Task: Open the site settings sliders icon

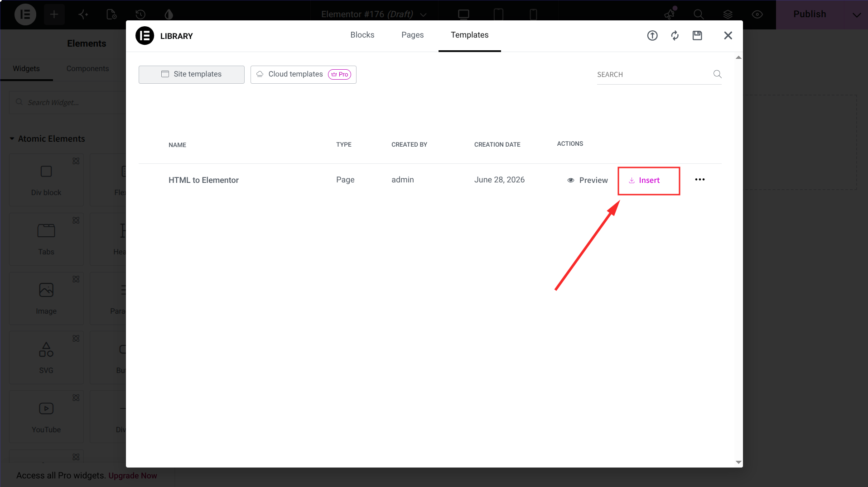Action: click(x=83, y=14)
